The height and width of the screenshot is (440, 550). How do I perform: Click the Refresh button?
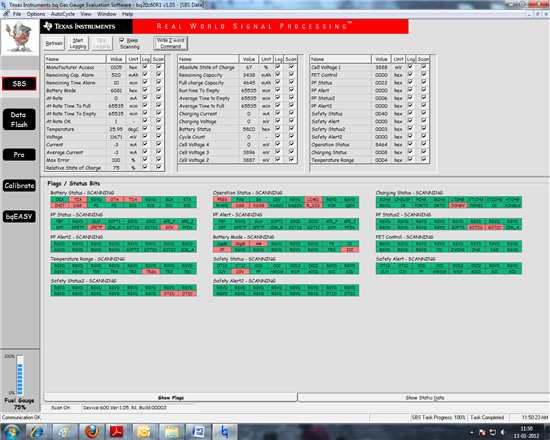tap(54, 43)
